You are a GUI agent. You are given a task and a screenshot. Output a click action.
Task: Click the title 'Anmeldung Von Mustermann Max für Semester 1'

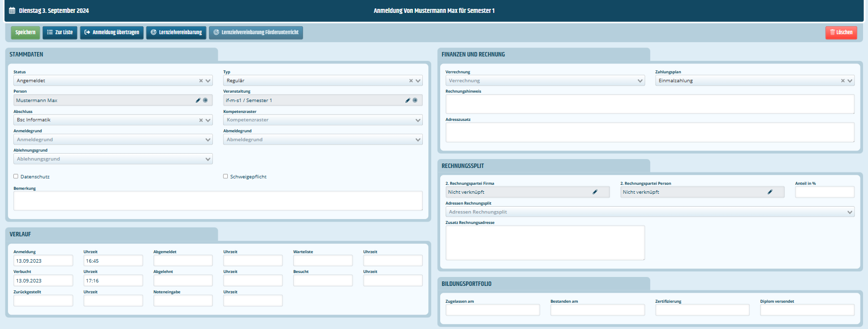coord(434,10)
